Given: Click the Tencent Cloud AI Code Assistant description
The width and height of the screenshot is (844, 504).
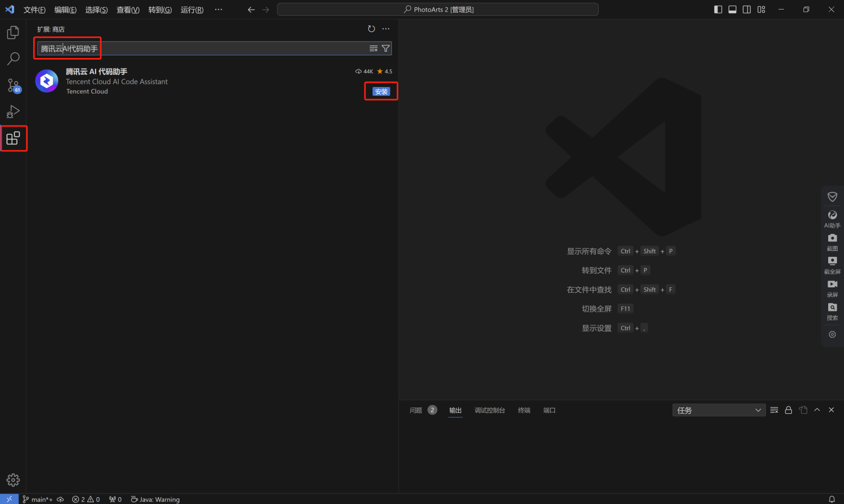Looking at the screenshot, I should click(117, 82).
